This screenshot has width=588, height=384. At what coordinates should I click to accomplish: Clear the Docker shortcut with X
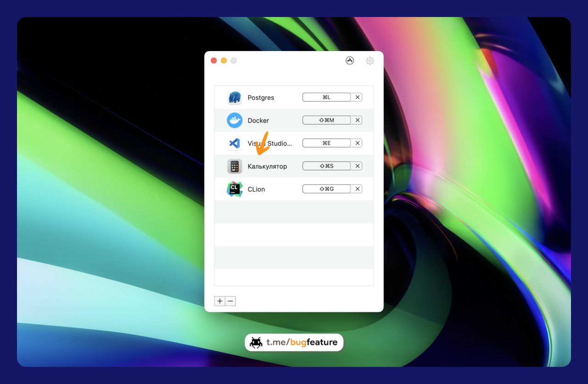(357, 120)
